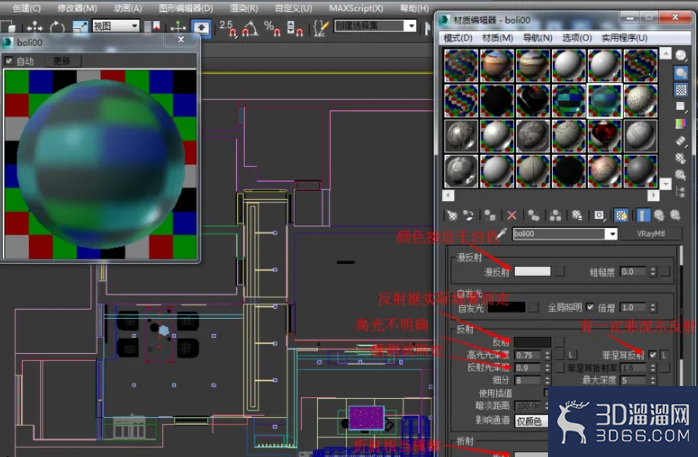The width and height of the screenshot is (698, 457).
Task: Open the white 漫反射 color swatch
Action: click(532, 271)
